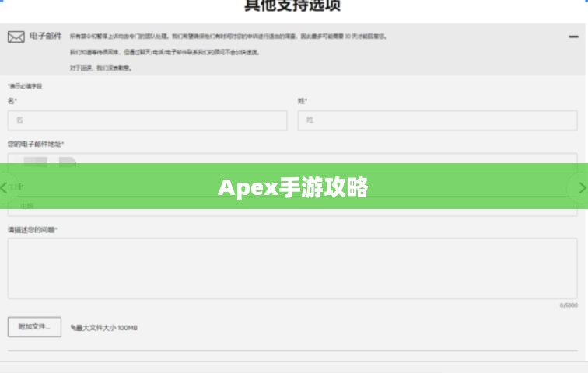Click the 其他支持选项 heading
Image resolution: width=588 pixels, height=373 pixels.
coord(292,5)
